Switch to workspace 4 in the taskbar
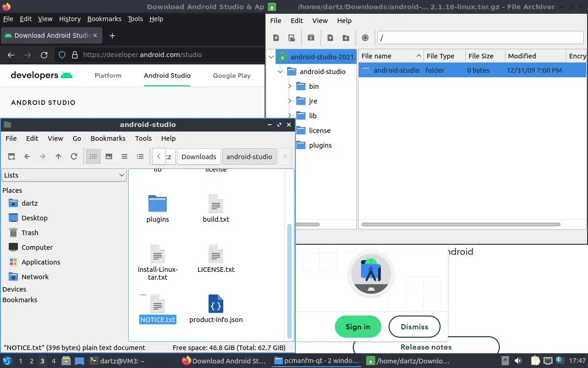Screen dimensions: 588x368 [x=53, y=361]
